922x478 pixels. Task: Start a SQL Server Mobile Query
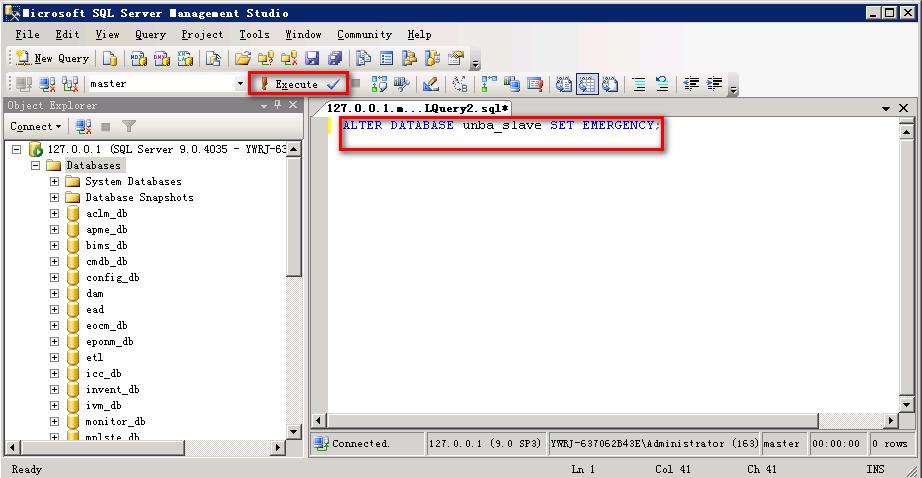pyautogui.click(x=213, y=58)
